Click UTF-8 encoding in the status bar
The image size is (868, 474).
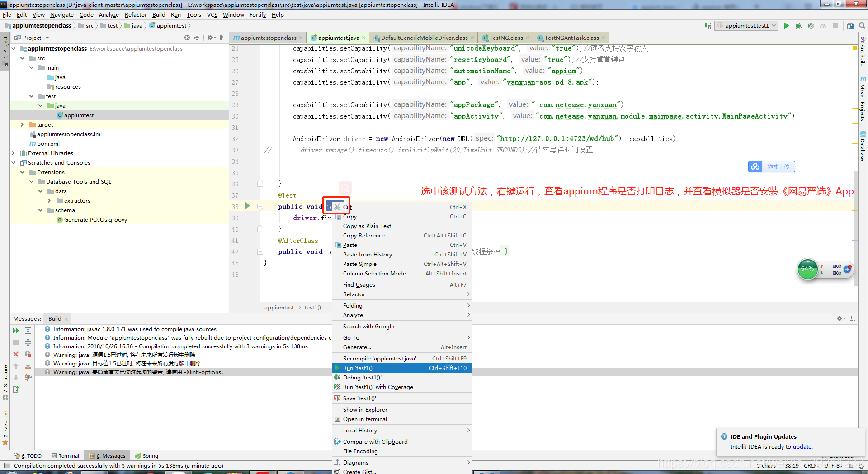[833, 465]
